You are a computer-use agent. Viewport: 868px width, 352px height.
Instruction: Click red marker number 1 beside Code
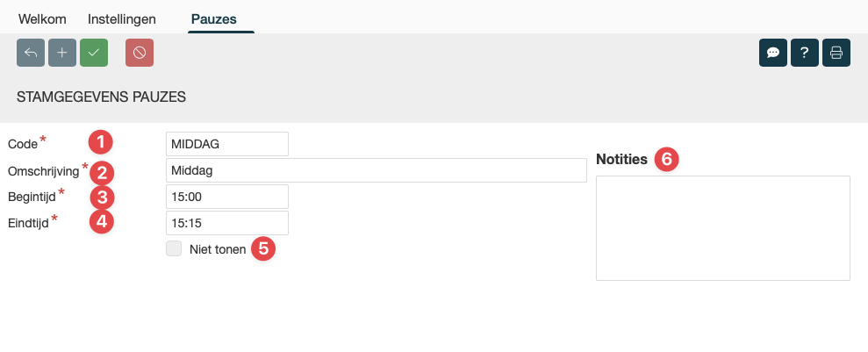(x=102, y=141)
